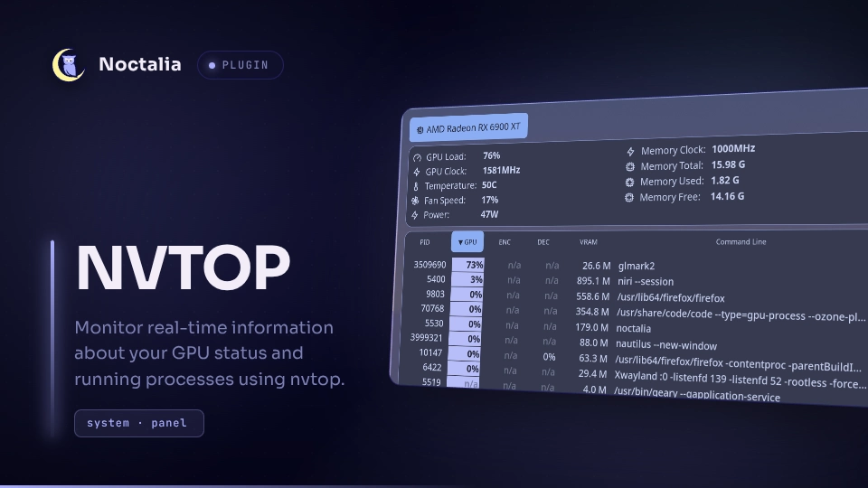
Task: Click the Memory Total chip icon
Action: pos(630,166)
